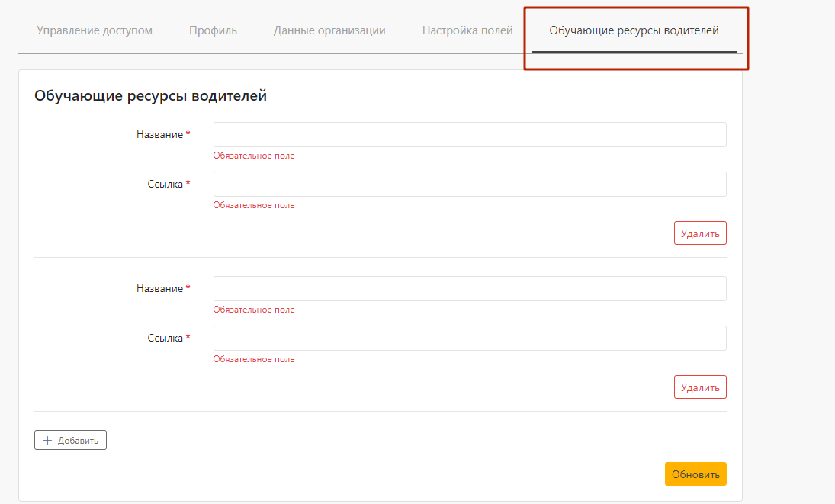Focus the first Ссылка input field

point(470,185)
